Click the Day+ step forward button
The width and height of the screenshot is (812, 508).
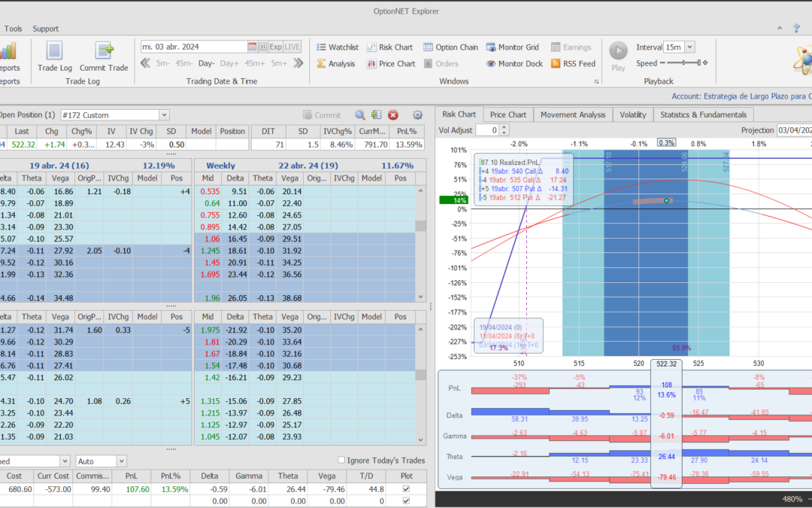[229, 64]
